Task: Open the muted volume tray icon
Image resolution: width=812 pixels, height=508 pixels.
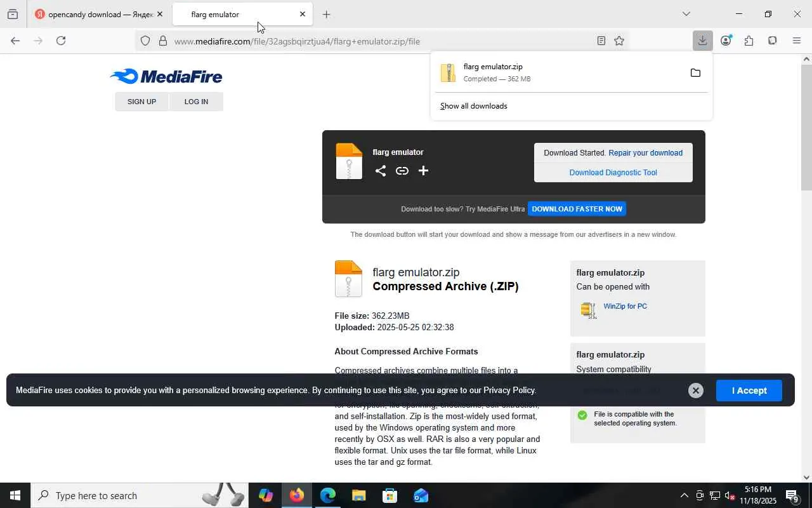Action: tap(730, 495)
